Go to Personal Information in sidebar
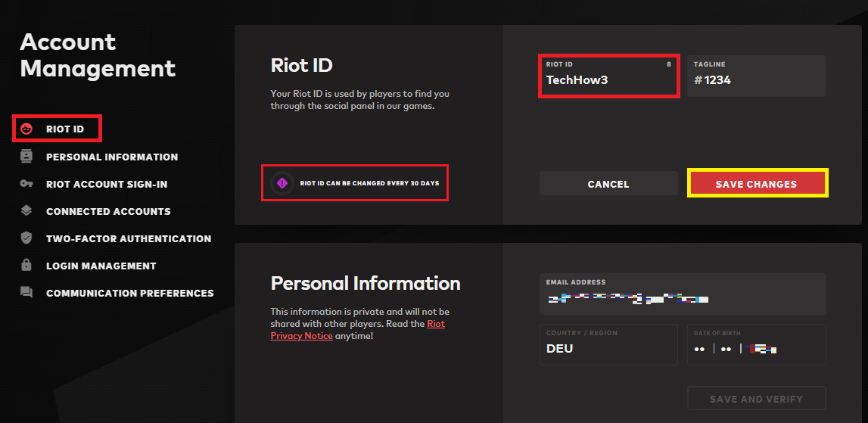 pos(112,157)
